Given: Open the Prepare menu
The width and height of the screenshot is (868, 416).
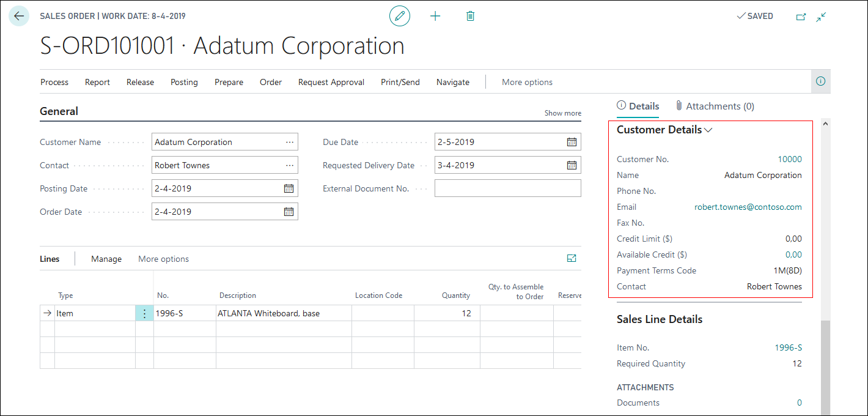Looking at the screenshot, I should (229, 82).
